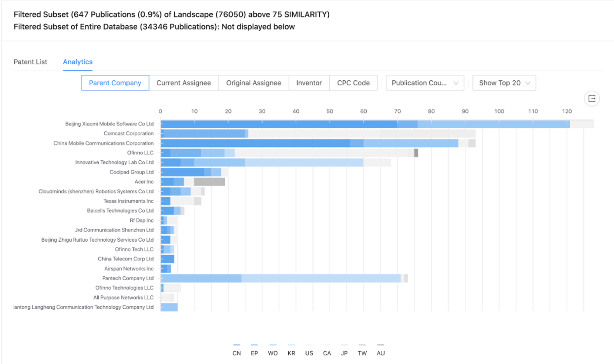The height and width of the screenshot is (364, 614).
Task: Click the Acer Inc bar
Action: pyautogui.click(x=192, y=182)
